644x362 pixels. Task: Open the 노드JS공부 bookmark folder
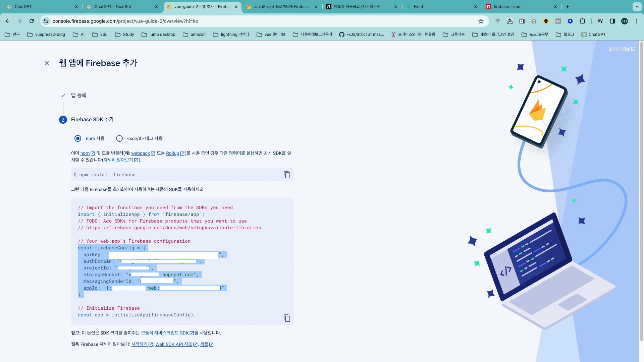(535, 35)
